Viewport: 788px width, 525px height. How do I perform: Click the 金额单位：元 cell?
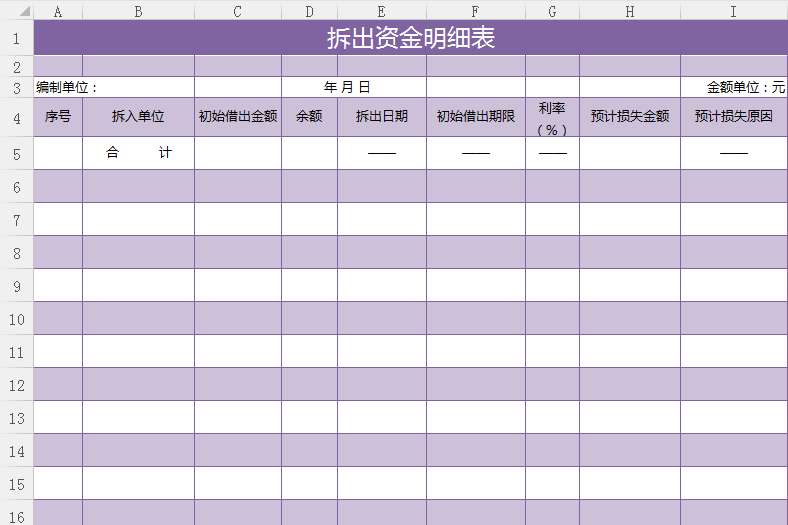click(x=745, y=87)
